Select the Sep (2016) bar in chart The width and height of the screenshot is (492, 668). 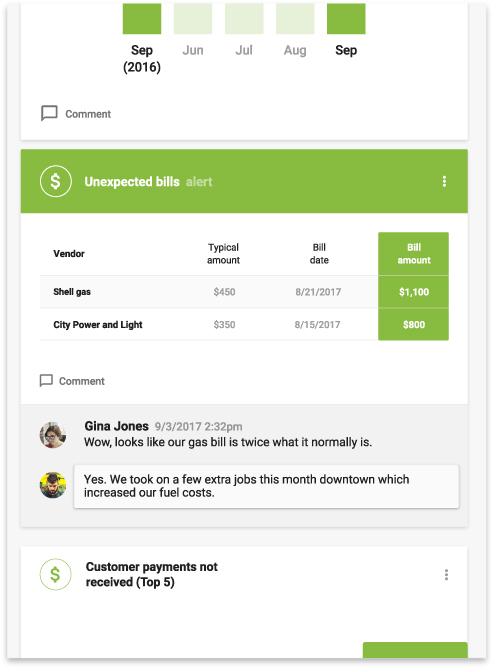coord(142,18)
